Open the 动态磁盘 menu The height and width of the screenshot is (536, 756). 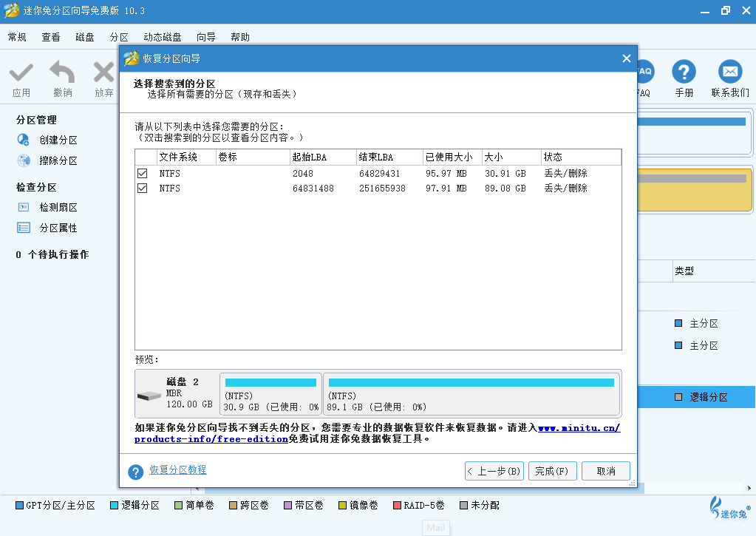[163, 37]
